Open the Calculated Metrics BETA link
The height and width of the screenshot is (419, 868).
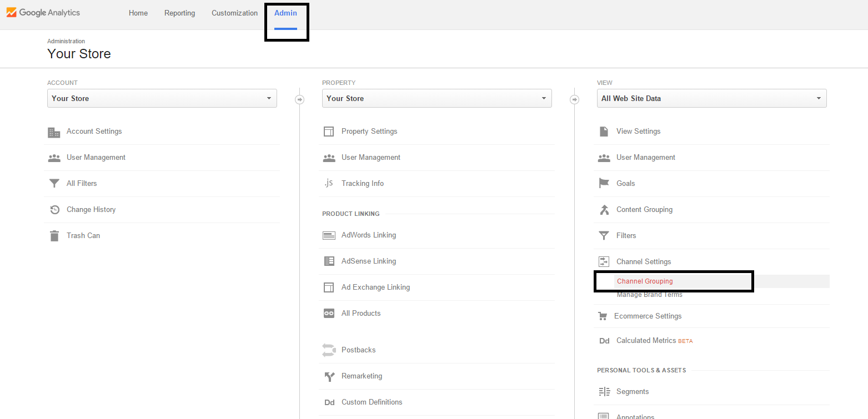(654, 341)
